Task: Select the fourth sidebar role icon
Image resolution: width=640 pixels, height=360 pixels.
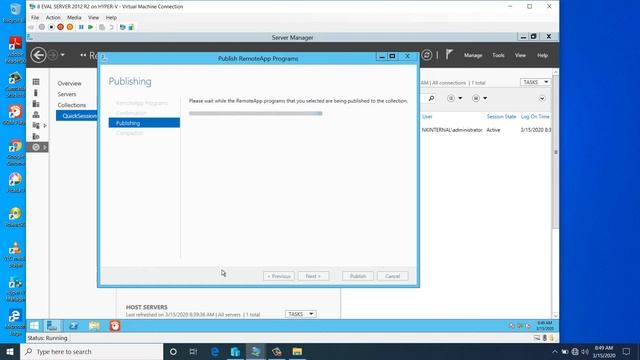Action: click(x=36, y=115)
